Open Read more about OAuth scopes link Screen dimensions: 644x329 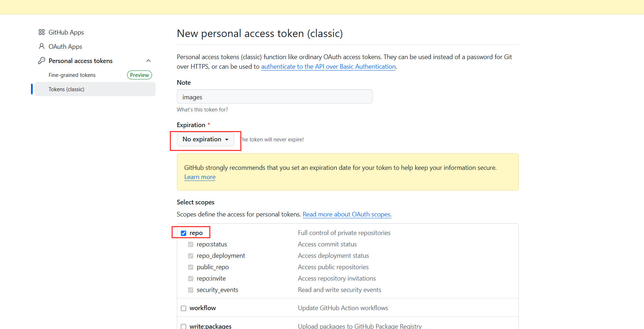coord(347,214)
